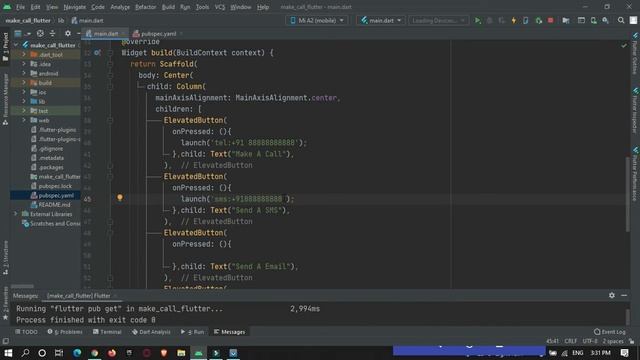The height and width of the screenshot is (360, 640).
Task: Collapse the make_call_flutter root folder
Action: 16,45
